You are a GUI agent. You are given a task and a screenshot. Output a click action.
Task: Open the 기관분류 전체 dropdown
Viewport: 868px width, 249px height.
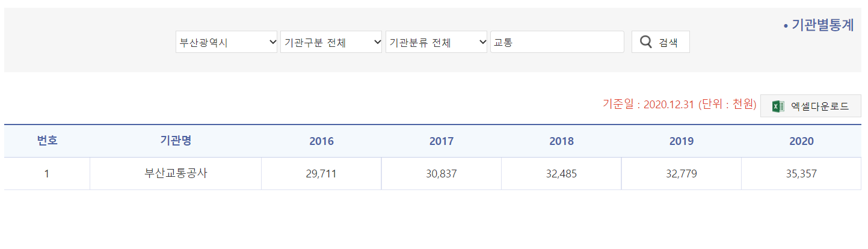[x=436, y=42]
